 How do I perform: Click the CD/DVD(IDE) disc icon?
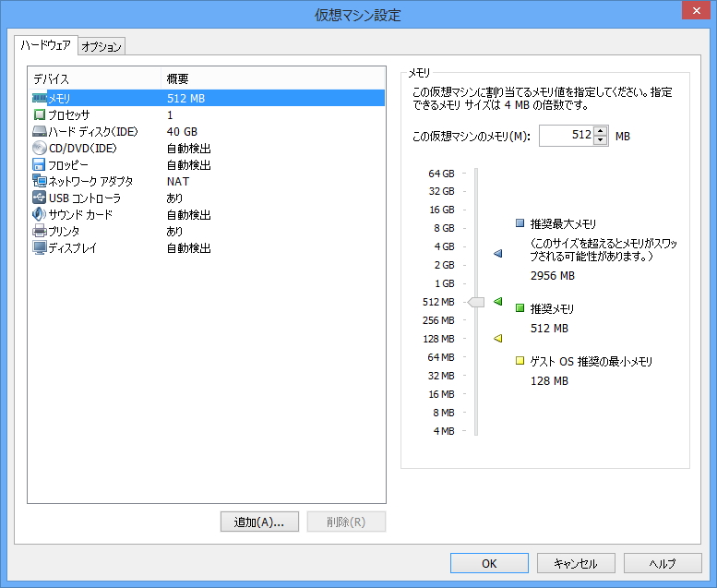coord(40,149)
